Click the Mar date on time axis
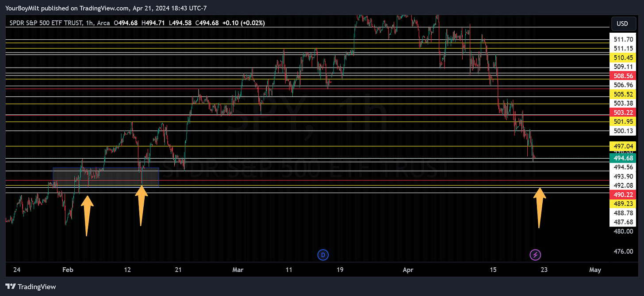 tap(238, 269)
